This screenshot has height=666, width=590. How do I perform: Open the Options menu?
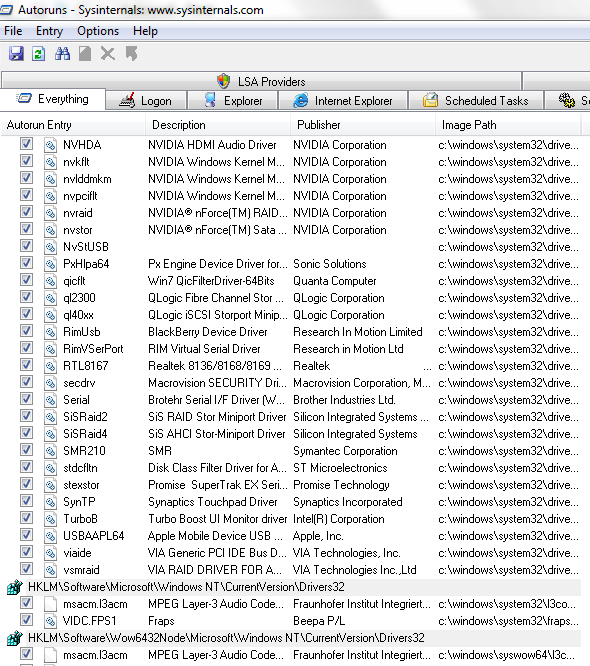point(98,31)
